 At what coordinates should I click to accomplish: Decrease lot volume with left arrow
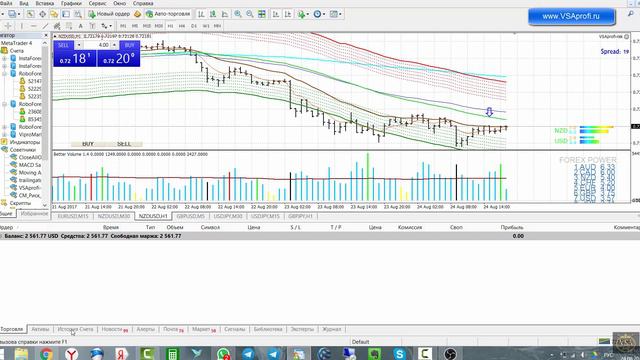point(79,45)
